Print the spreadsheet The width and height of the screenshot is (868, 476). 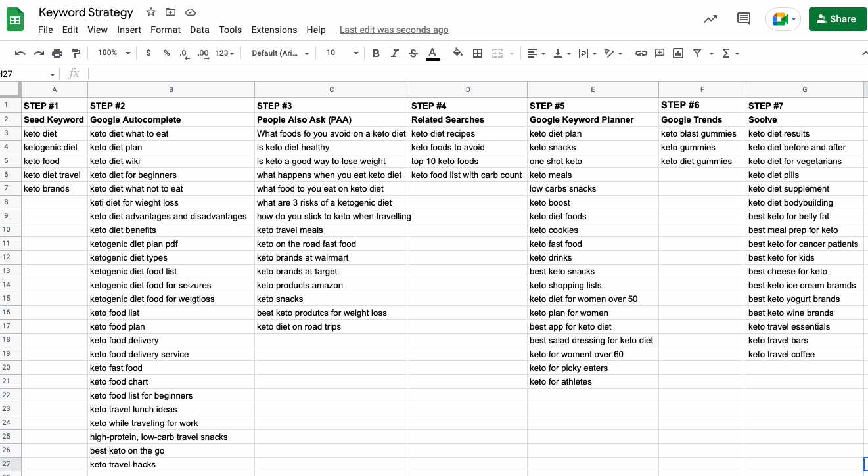tap(57, 53)
